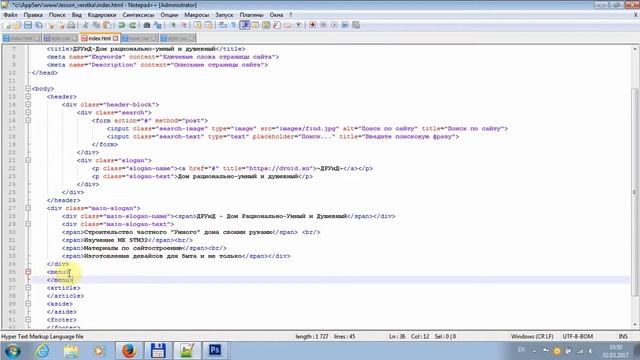Click the Save recorded macro icon
640x360 pixels.
[356, 25]
